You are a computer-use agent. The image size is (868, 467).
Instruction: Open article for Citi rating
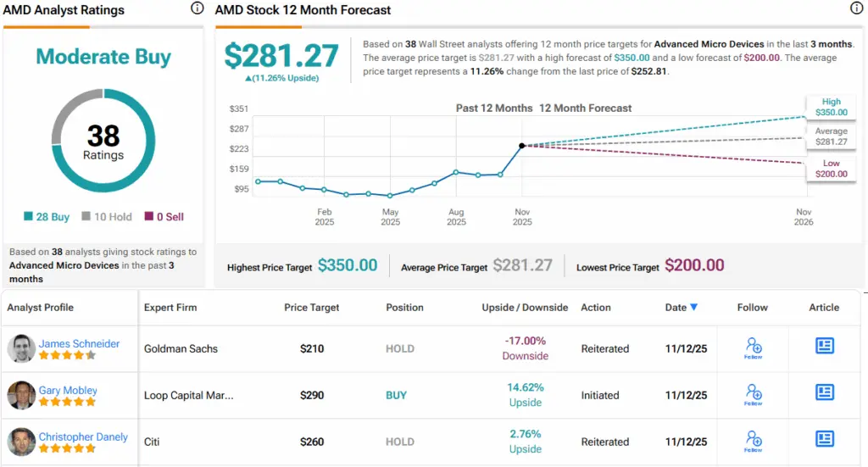click(x=824, y=439)
